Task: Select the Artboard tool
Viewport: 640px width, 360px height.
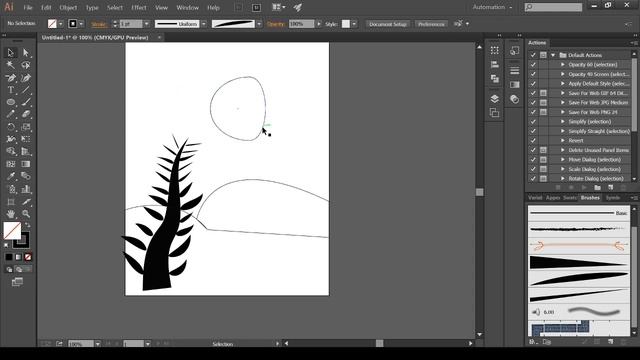Action: click(x=11, y=202)
